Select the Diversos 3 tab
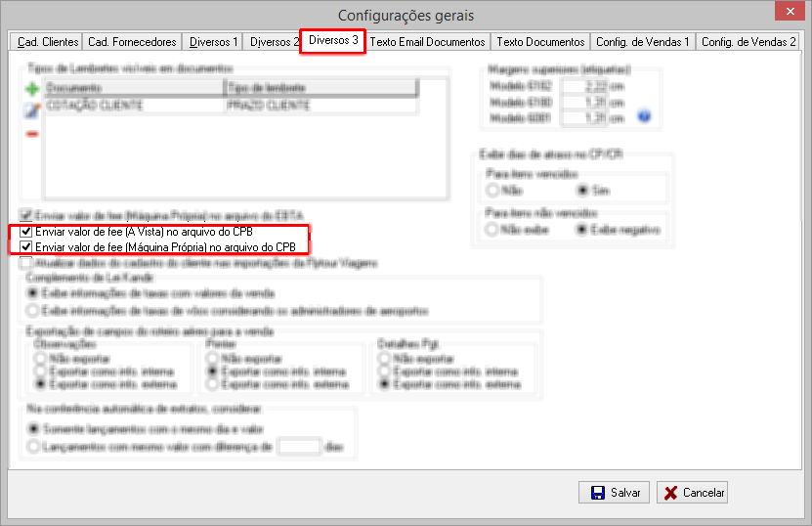 pos(333,40)
